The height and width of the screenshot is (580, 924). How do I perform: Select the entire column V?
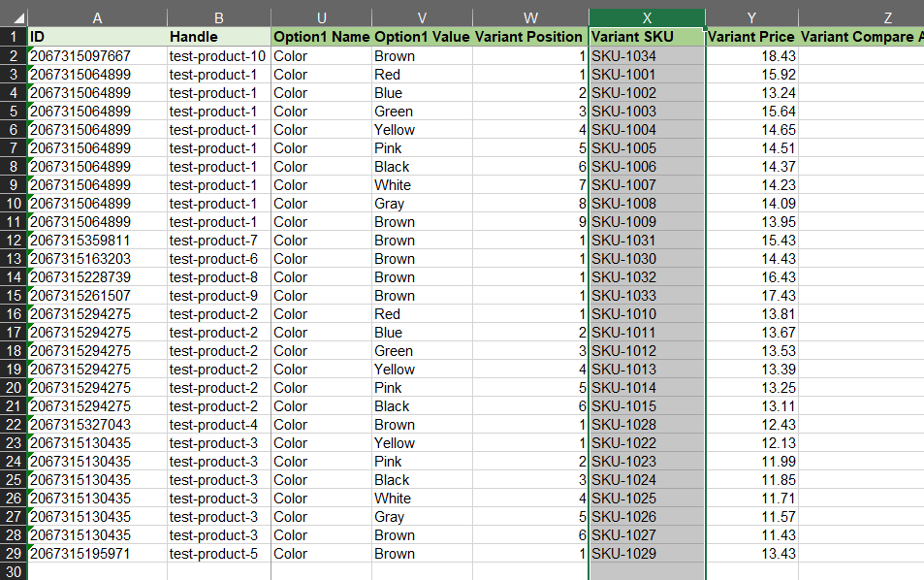[x=422, y=17]
